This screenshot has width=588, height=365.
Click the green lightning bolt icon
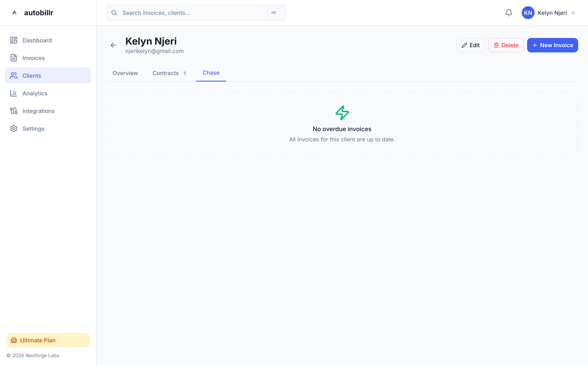[x=342, y=113]
